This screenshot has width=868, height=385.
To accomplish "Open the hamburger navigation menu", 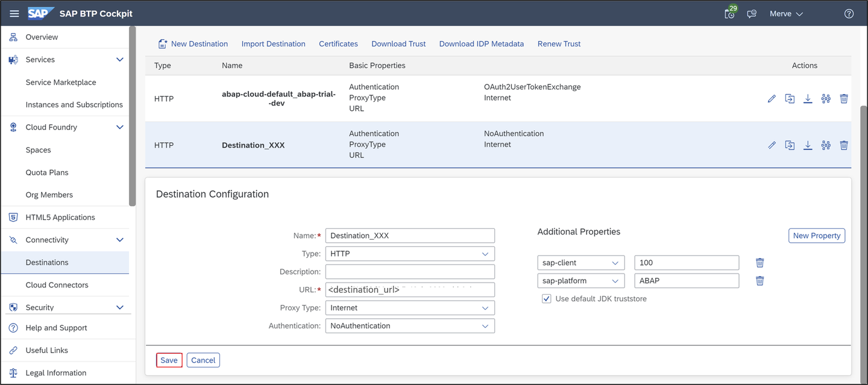I will (14, 13).
